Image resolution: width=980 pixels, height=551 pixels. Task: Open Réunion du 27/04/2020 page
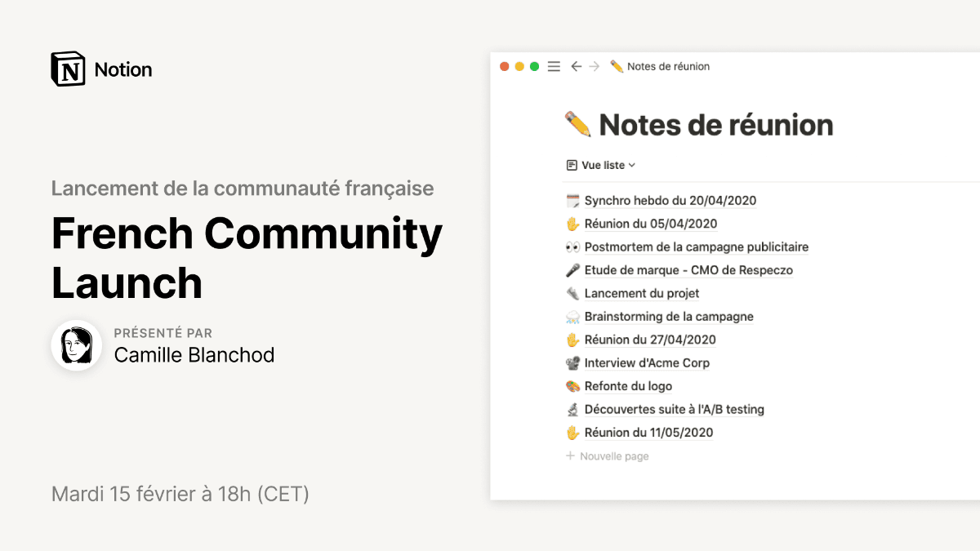650,340
